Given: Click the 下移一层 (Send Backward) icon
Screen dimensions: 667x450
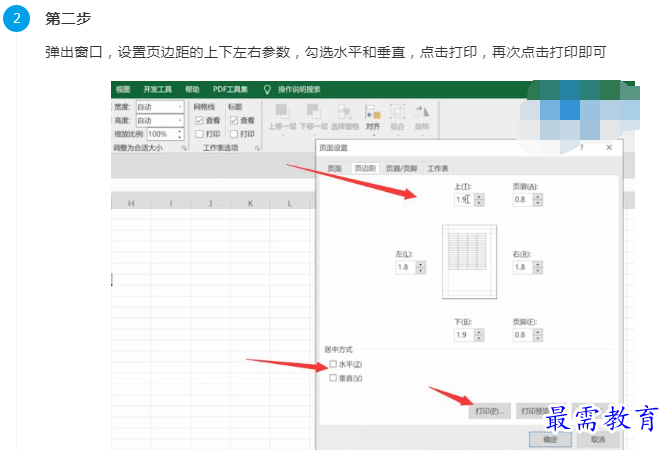Looking at the screenshot, I should pos(314,111).
